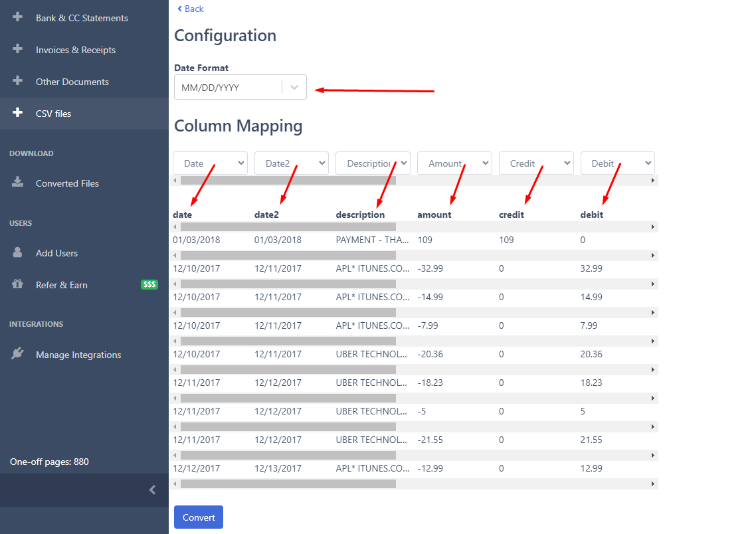This screenshot has width=756, height=534.
Task: Click the Back link above Configuration
Action: [190, 9]
